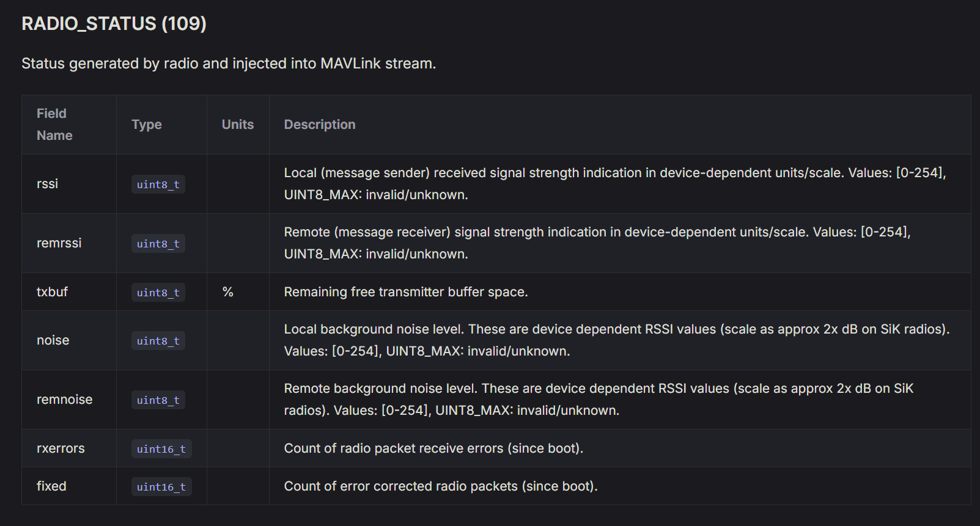The image size is (980, 526).
Task: Click the uint8_t type for txbuf
Action: coord(158,293)
